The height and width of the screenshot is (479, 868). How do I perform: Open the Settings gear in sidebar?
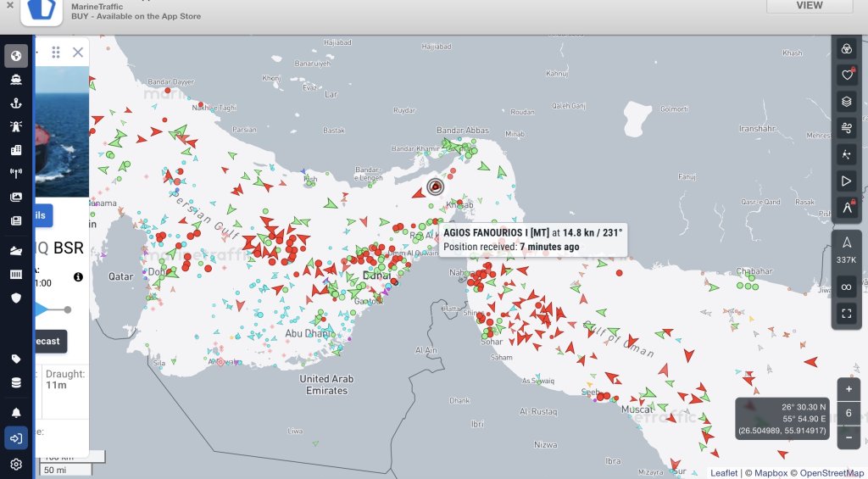tap(16, 464)
